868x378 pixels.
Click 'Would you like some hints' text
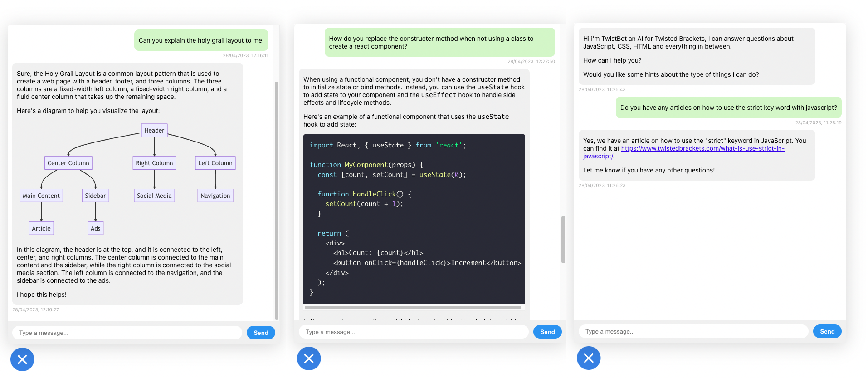(x=671, y=74)
